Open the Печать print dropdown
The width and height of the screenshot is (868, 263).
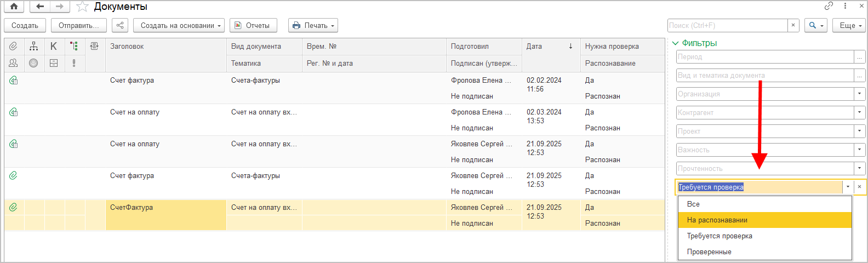313,25
